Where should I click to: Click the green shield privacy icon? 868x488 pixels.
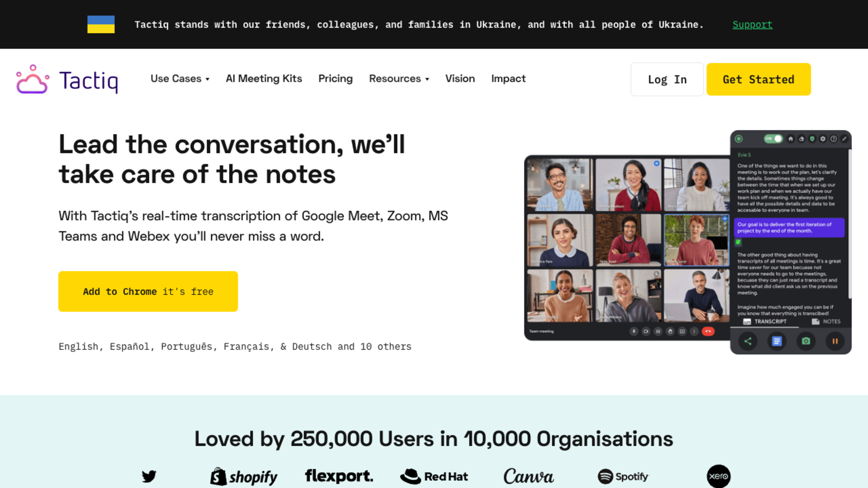812,139
